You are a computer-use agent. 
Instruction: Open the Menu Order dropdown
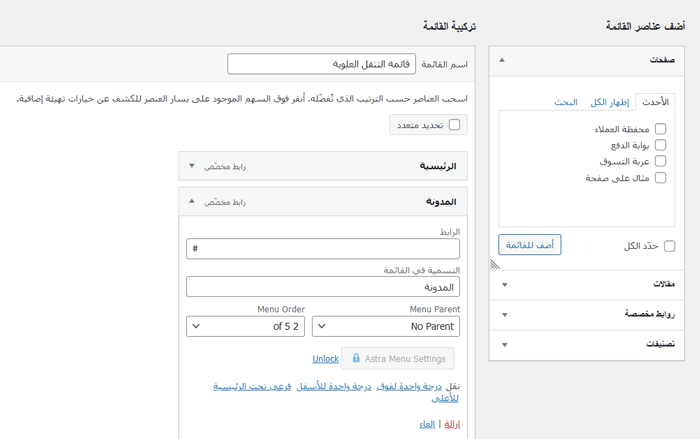coord(245,326)
